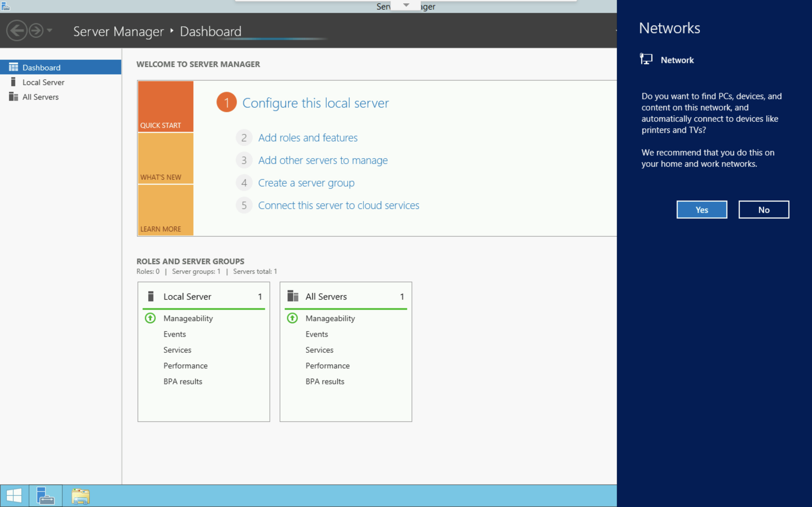812x507 pixels.
Task: Switch to the What's New tile
Action: (166, 158)
